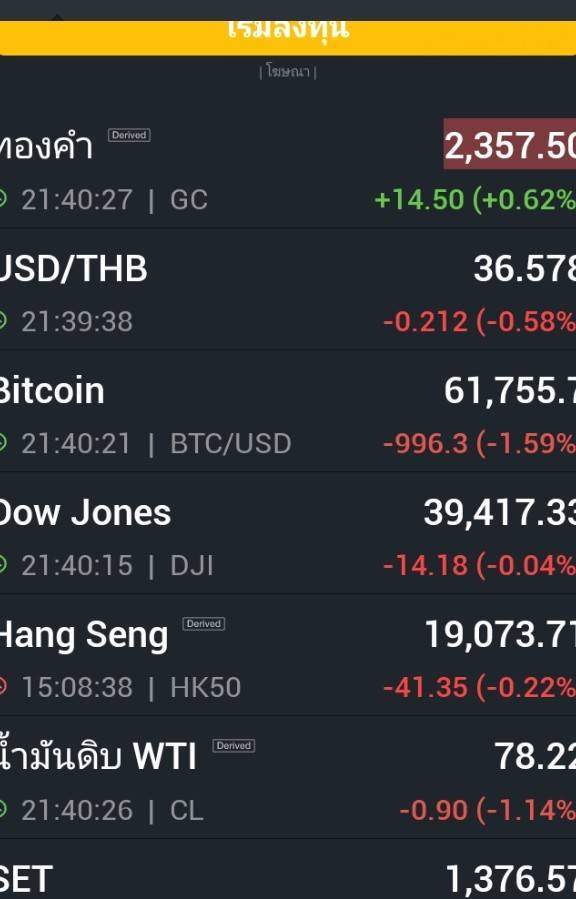Open the USD/THB exchange rate row
This screenshot has width=576, height=899.
point(288,289)
